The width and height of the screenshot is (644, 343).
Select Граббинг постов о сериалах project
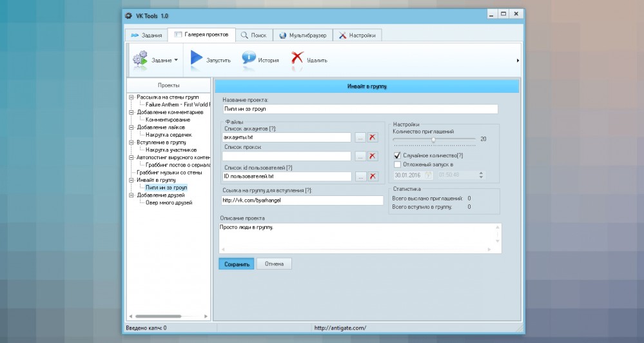177,164
